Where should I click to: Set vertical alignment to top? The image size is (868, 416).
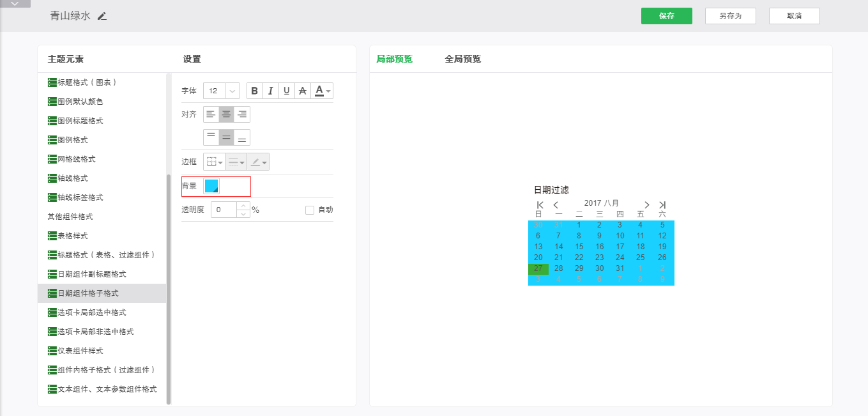coord(211,137)
